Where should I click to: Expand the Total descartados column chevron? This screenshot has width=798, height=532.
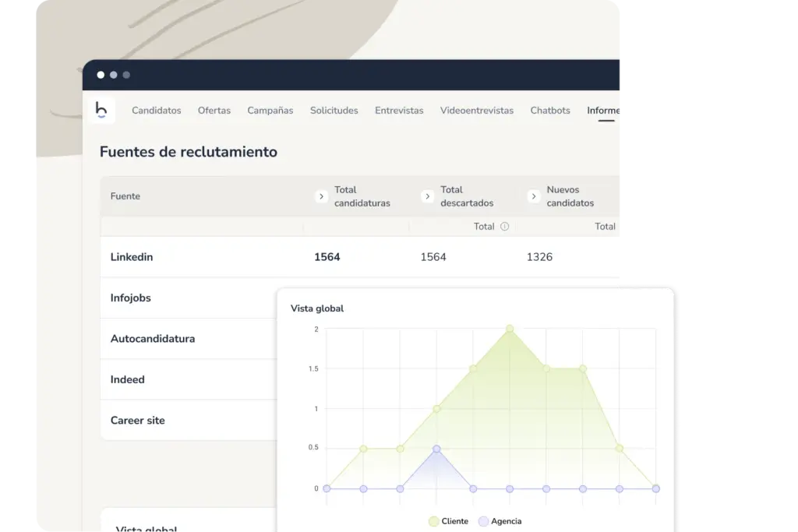(428, 196)
